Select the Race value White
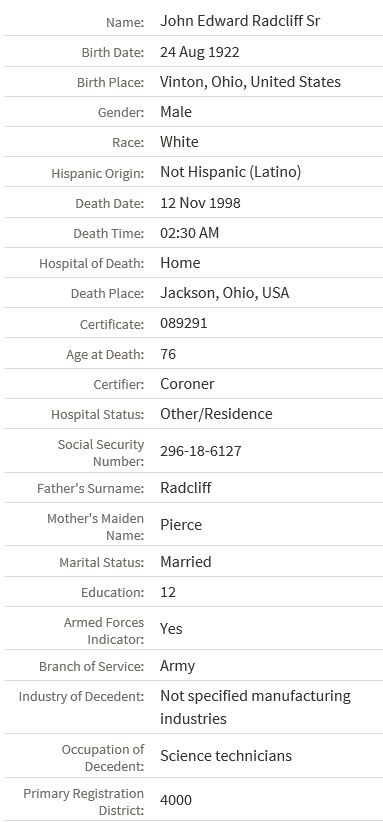 (x=179, y=142)
